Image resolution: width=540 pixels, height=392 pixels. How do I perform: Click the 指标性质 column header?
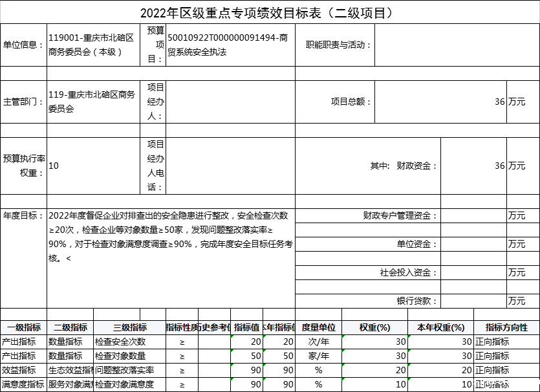(182, 327)
